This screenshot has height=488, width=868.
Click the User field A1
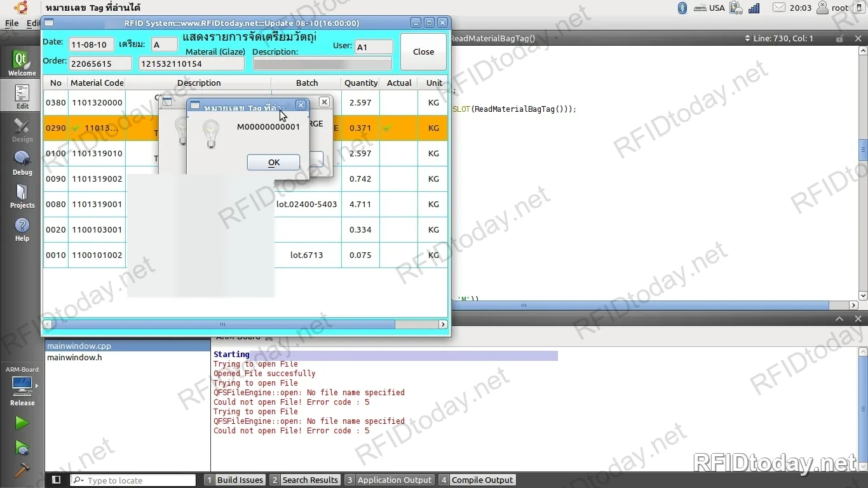click(374, 47)
